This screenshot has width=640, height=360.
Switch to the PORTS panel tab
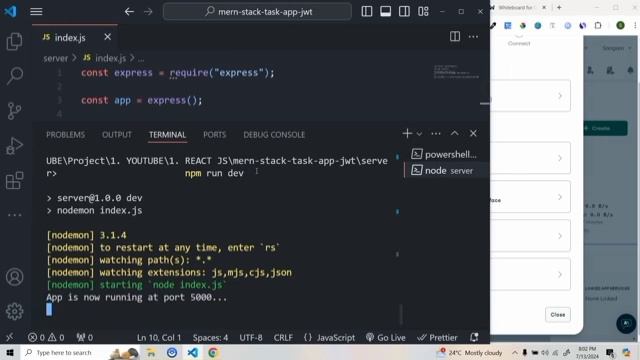pos(215,135)
